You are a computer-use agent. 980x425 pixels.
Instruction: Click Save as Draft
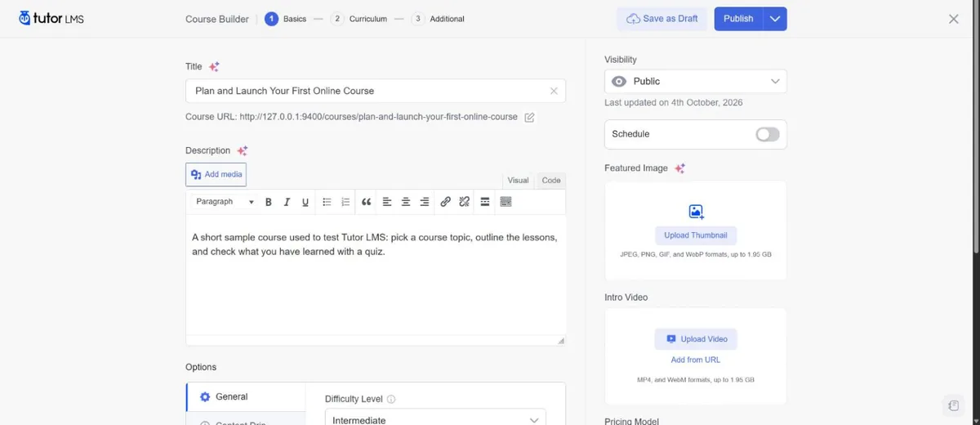coord(662,19)
